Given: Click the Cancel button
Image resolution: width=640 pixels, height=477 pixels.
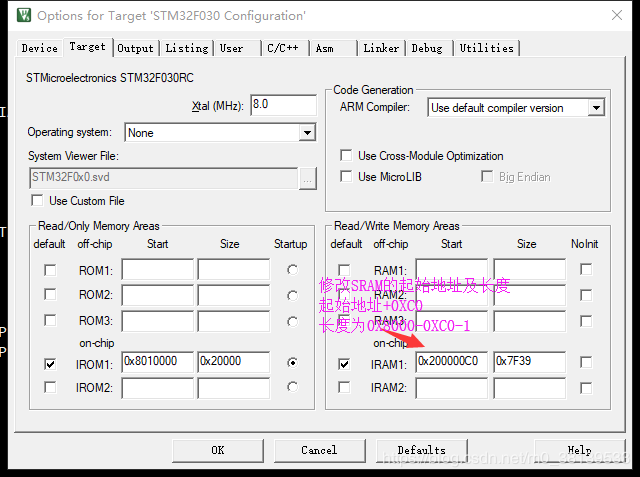Looking at the screenshot, I should pos(320,450).
